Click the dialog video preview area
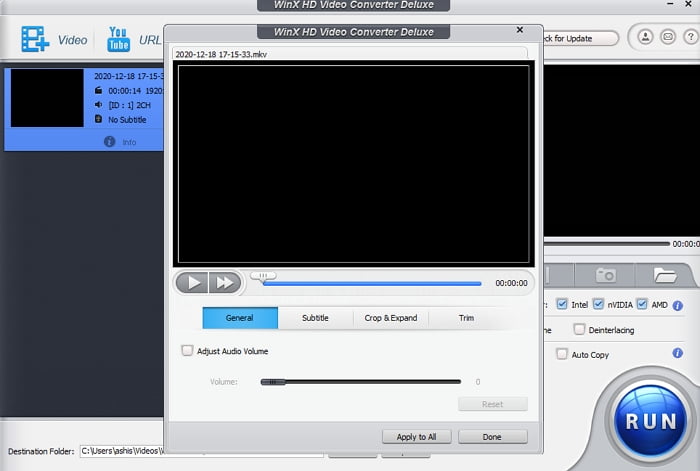The height and width of the screenshot is (471, 700). point(354,164)
